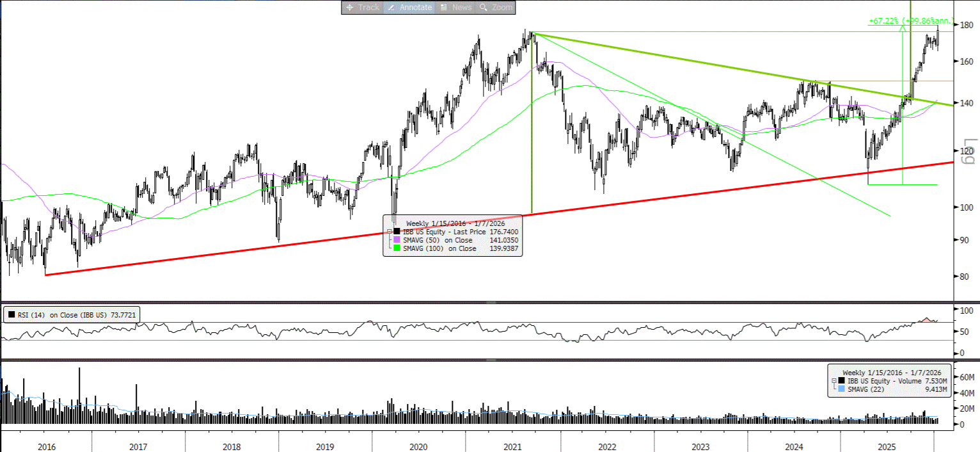Click the green SMAVG (100) color swatch
Viewport: 980px width, 452px height.
pyautogui.click(x=397, y=248)
